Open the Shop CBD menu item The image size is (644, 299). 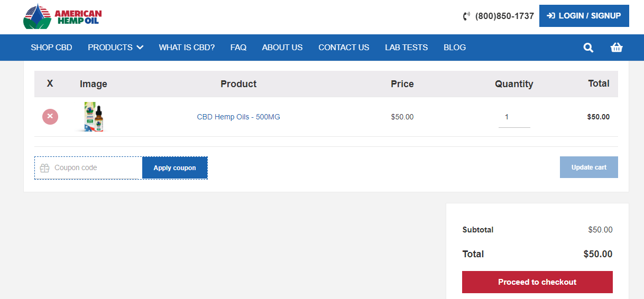[51, 48]
